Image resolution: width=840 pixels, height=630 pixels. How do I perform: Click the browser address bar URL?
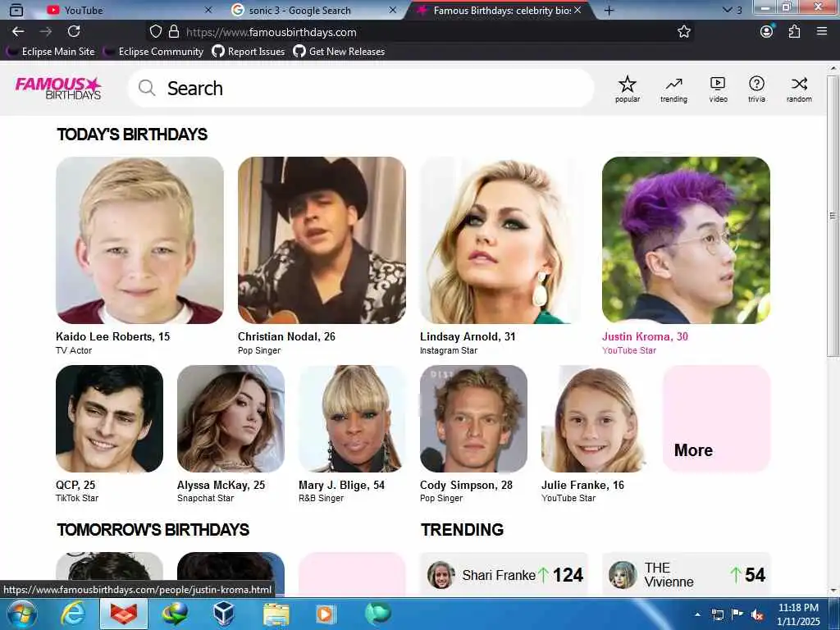pyautogui.click(x=271, y=32)
